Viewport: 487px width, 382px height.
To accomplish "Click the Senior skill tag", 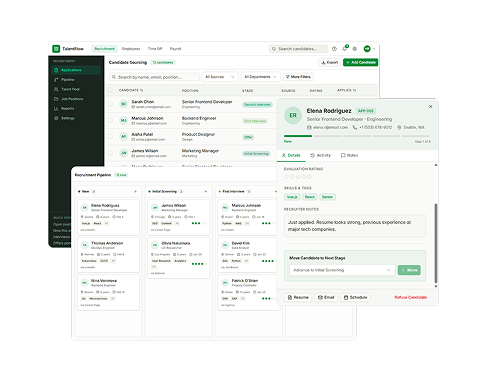I will [x=327, y=197].
